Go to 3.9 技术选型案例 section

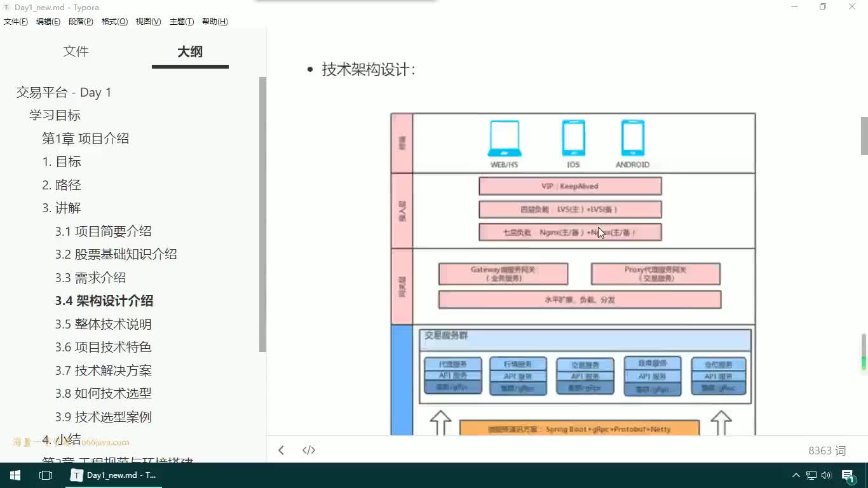tap(103, 417)
